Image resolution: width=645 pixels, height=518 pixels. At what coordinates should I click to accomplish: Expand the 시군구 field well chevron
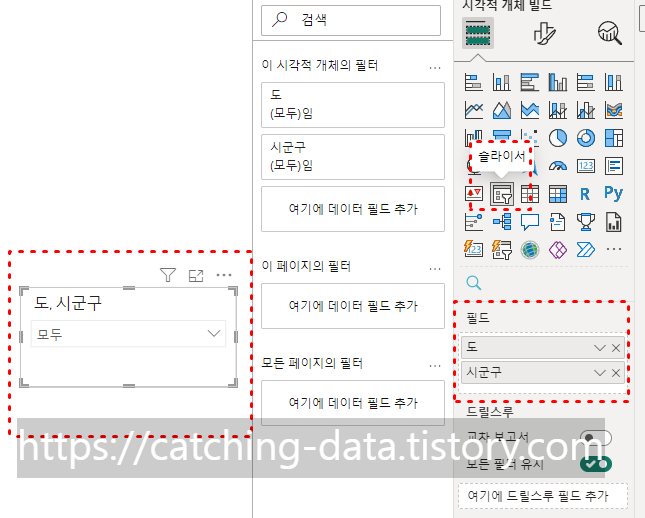coord(600,373)
